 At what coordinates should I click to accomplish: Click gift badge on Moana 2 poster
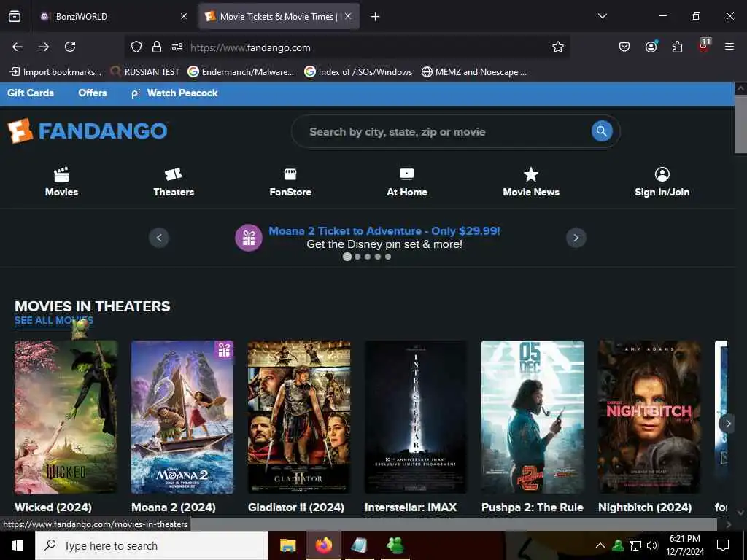tap(224, 351)
